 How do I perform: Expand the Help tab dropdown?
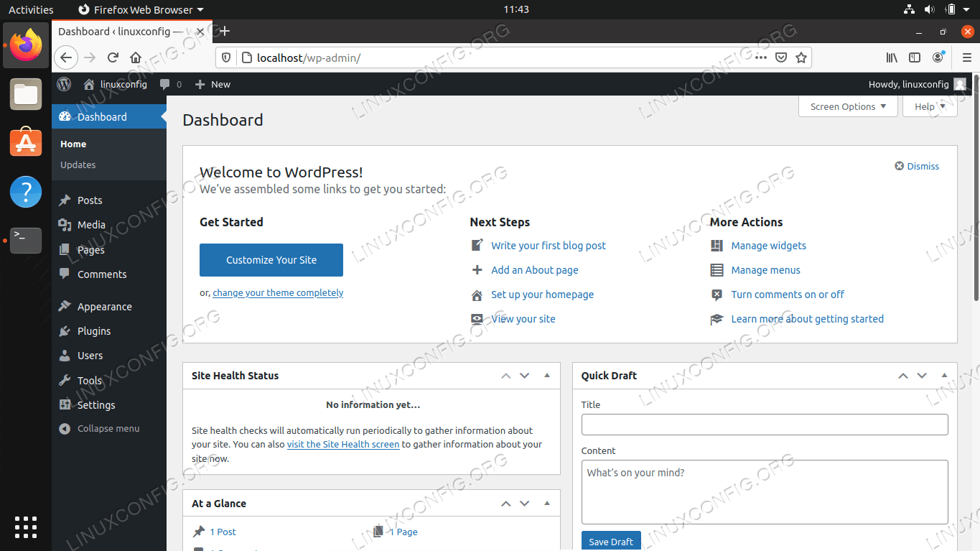pyautogui.click(x=930, y=106)
